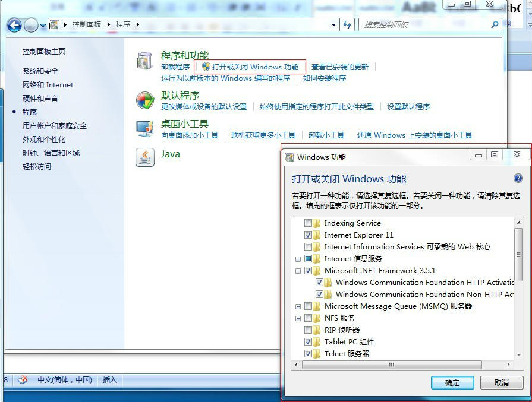Go back using the blue Back arrow
The height and width of the screenshot is (402, 532).
(14, 25)
